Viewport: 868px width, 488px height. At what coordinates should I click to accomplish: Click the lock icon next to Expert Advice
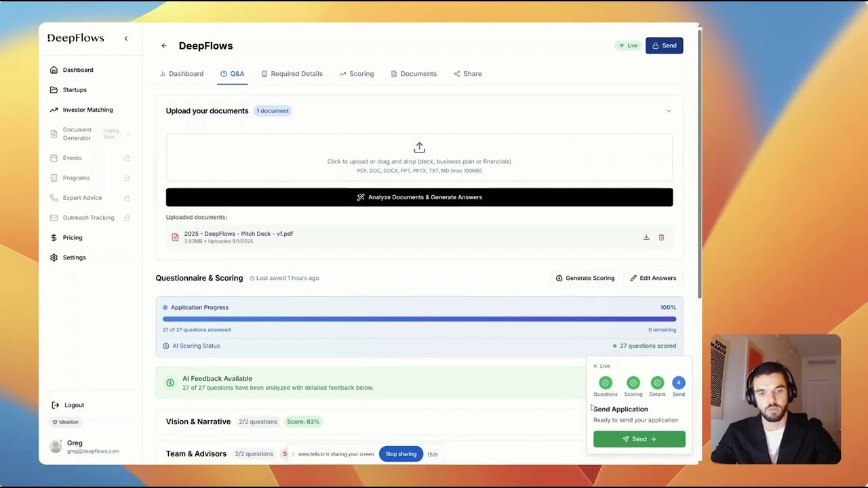(x=127, y=198)
